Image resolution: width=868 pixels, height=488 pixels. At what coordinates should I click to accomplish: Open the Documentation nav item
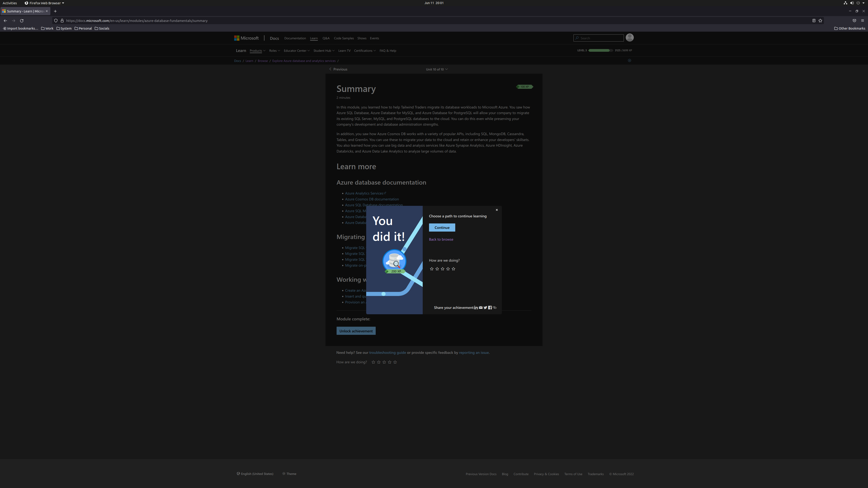click(295, 38)
